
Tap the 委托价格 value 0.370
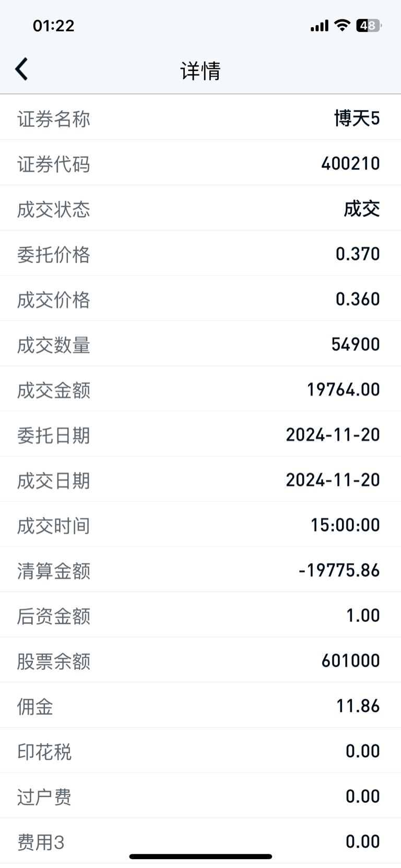358,254
